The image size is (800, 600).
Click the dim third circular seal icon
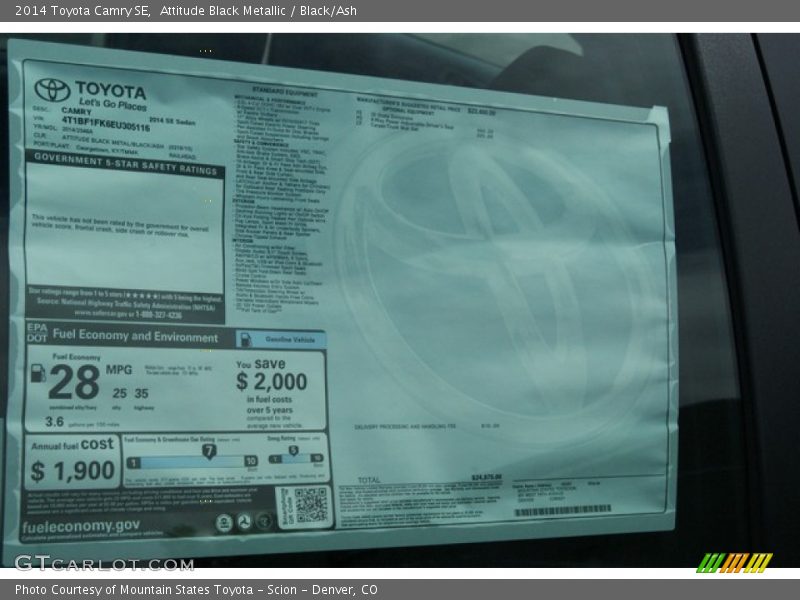coord(264,521)
